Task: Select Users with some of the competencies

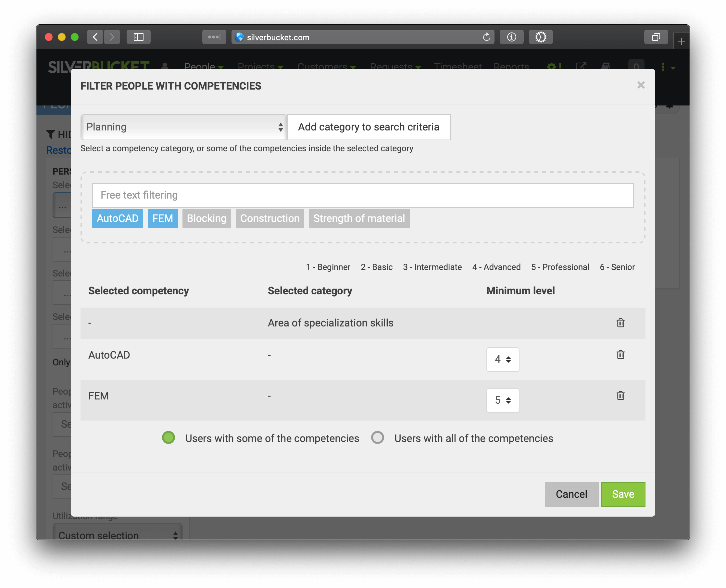Action: click(x=169, y=438)
